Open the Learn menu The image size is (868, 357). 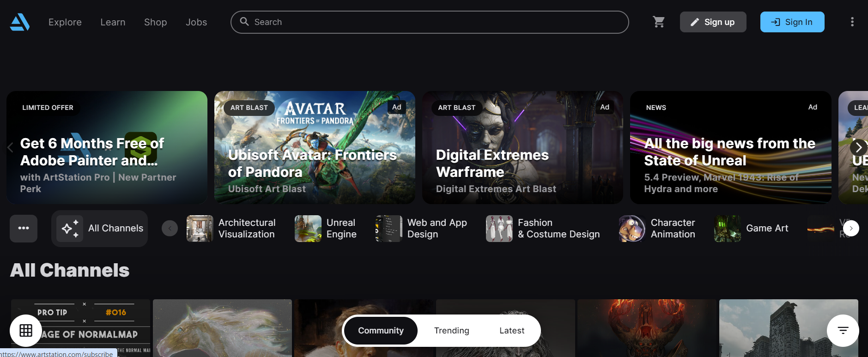[x=113, y=22]
